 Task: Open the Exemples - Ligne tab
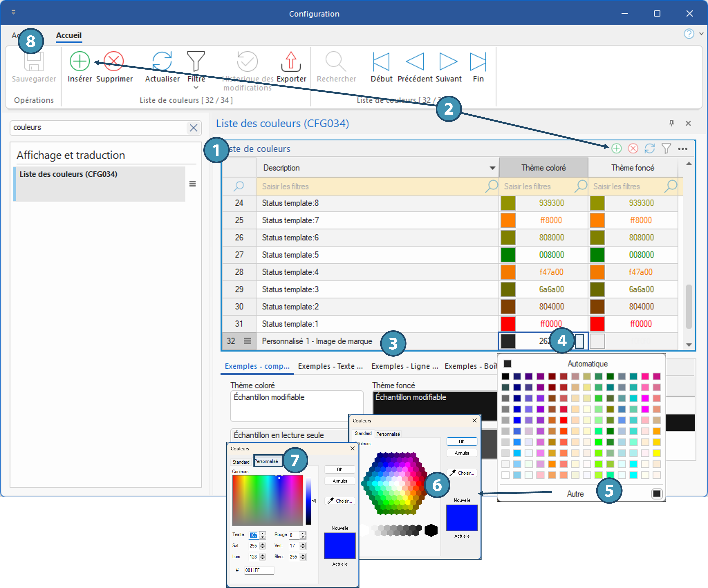click(404, 366)
